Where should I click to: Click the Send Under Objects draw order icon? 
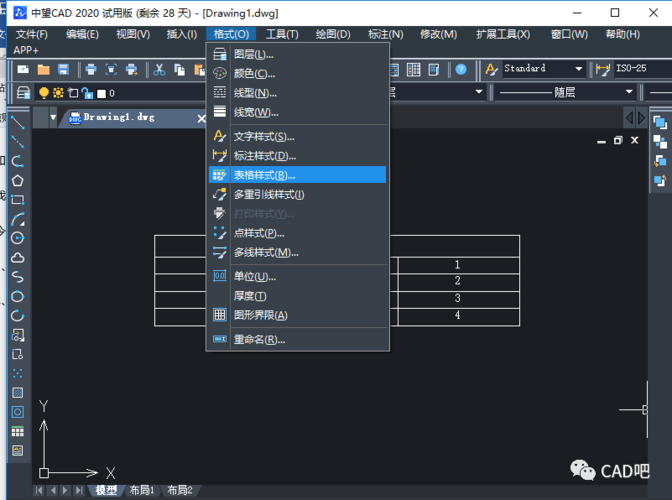(660, 180)
